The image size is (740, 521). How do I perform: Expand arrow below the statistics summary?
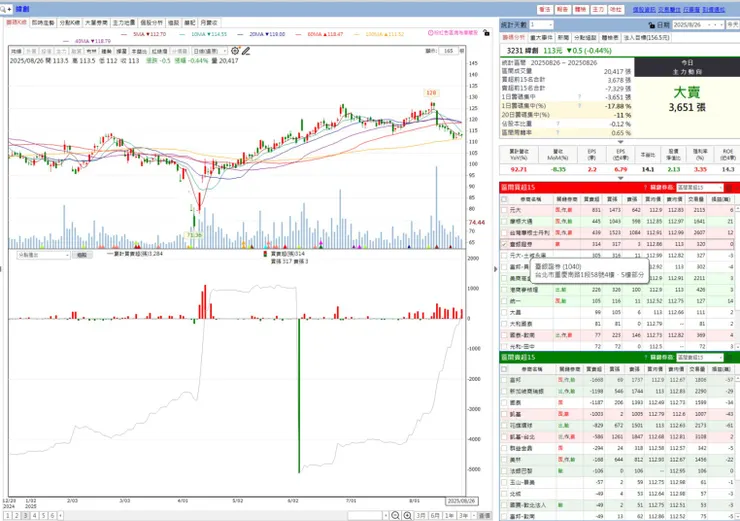(621, 142)
